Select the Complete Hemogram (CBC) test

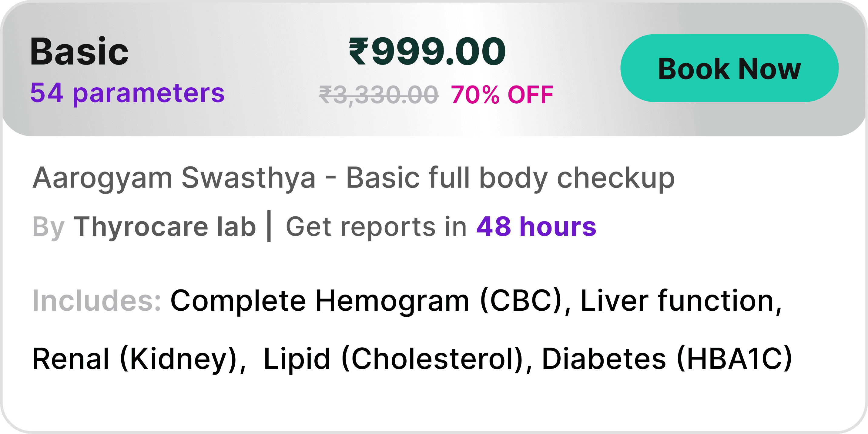(366, 301)
